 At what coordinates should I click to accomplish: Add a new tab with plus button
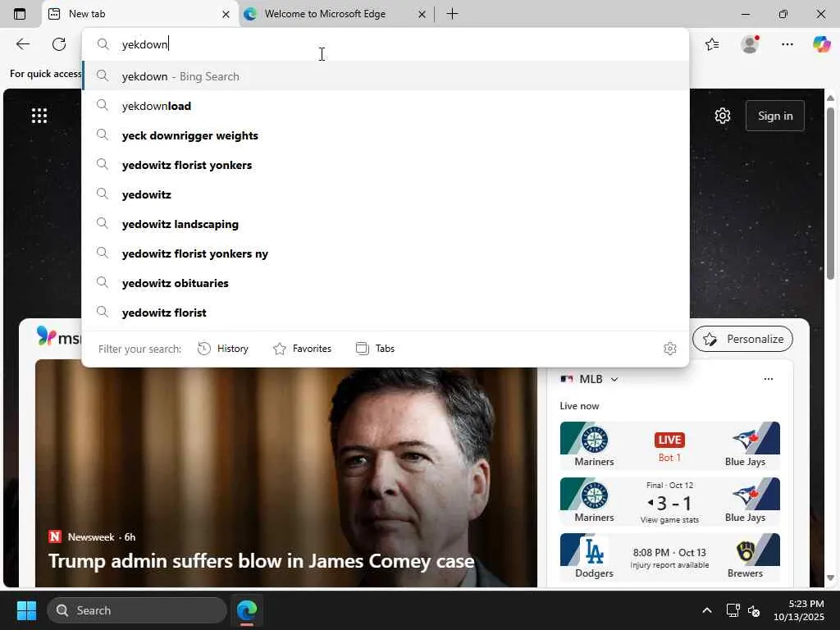(x=452, y=14)
